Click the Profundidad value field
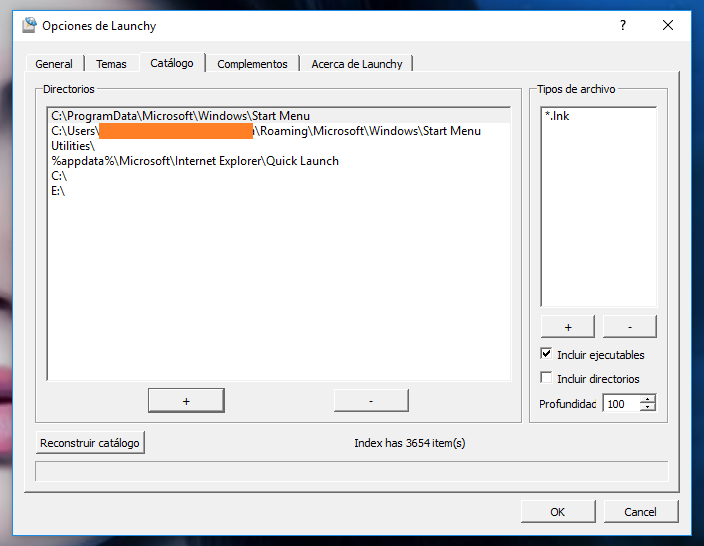Viewport: 704px width, 546px height. point(621,404)
